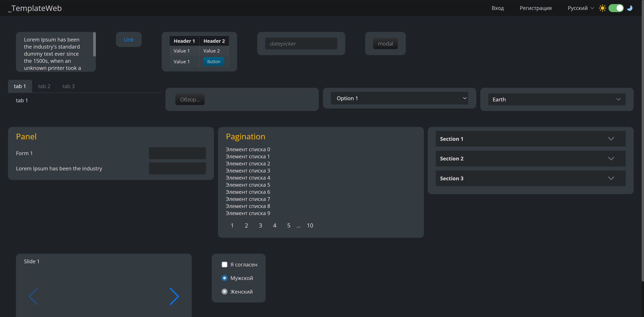Click the "Slide 1" label
Viewport: 644px width, 317px height.
click(31, 261)
